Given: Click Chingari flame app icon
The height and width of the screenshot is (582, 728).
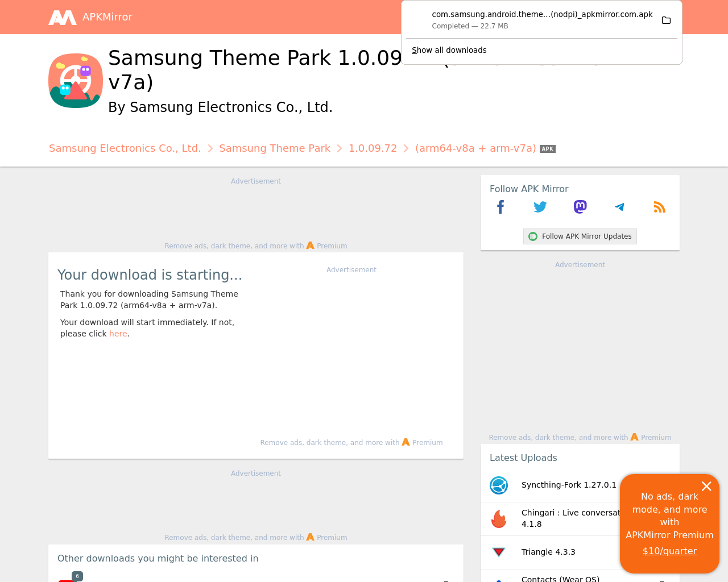Looking at the screenshot, I should pos(499,519).
